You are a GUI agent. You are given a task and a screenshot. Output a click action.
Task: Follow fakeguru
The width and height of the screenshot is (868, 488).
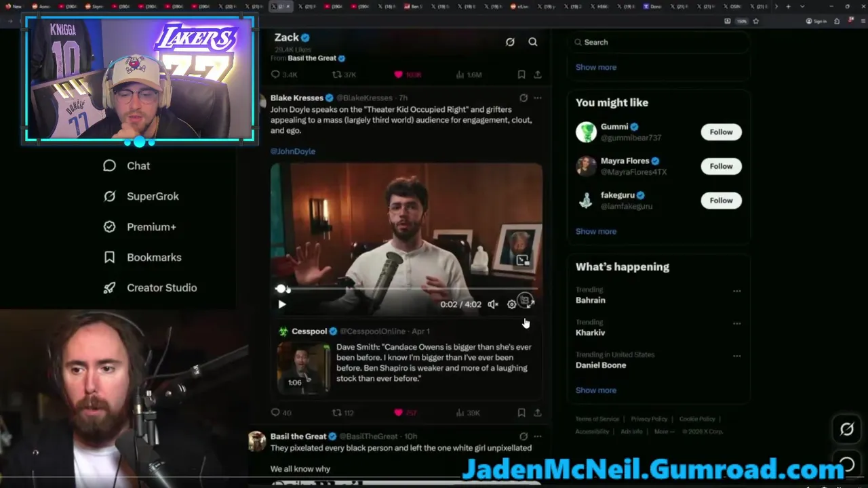(x=721, y=201)
